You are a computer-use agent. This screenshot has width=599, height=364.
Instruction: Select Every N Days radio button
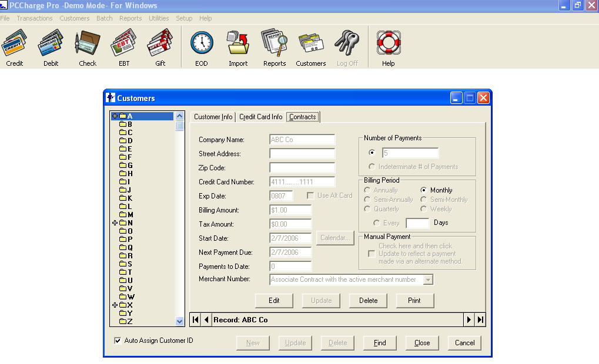click(x=377, y=223)
